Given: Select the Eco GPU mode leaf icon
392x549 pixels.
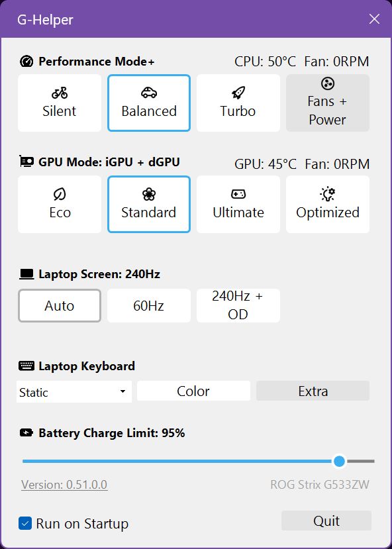Looking at the screenshot, I should tap(59, 194).
